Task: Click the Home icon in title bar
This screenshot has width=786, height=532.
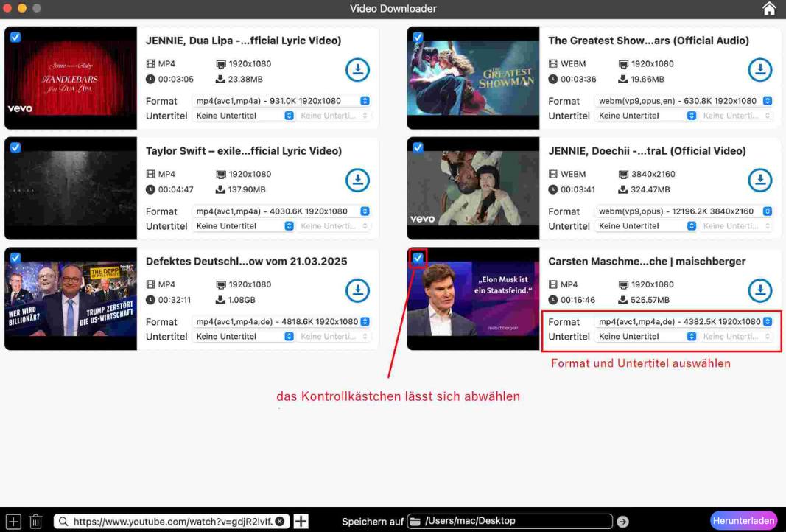Action: (769, 9)
